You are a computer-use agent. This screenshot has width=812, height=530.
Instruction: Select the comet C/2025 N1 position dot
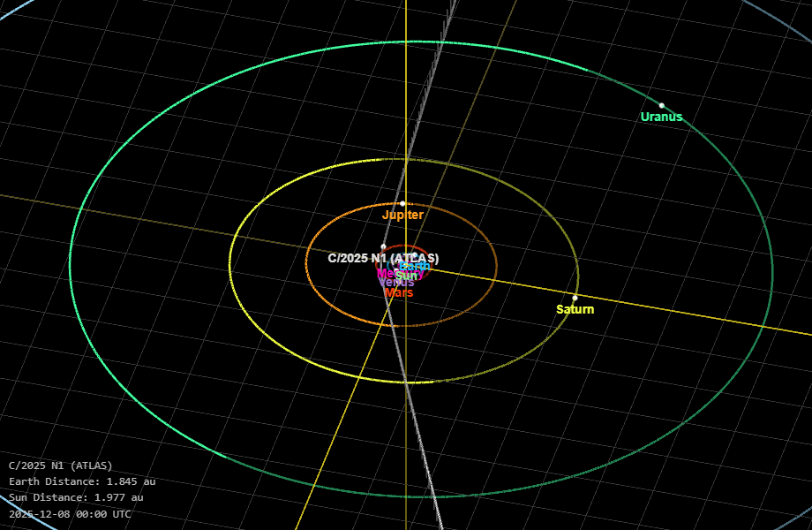383,246
